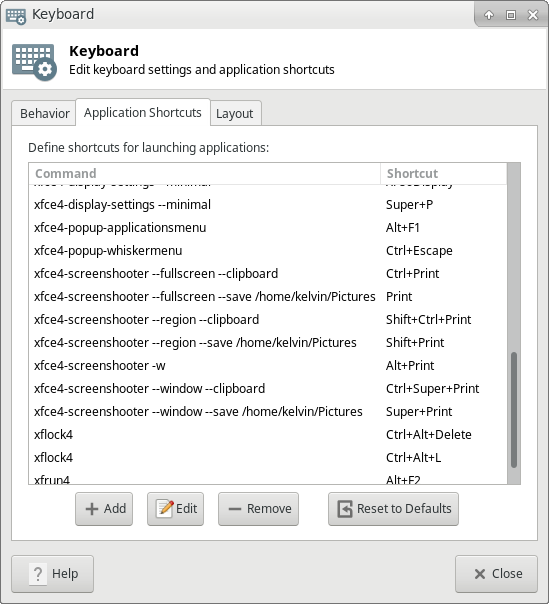
Task: Roll up the window with arrow button
Action: (x=489, y=15)
